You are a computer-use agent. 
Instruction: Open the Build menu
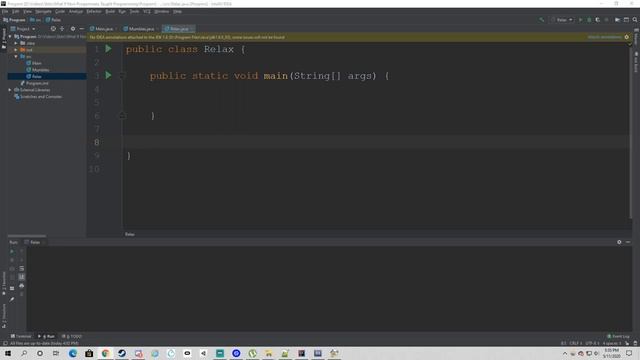tap(110, 11)
